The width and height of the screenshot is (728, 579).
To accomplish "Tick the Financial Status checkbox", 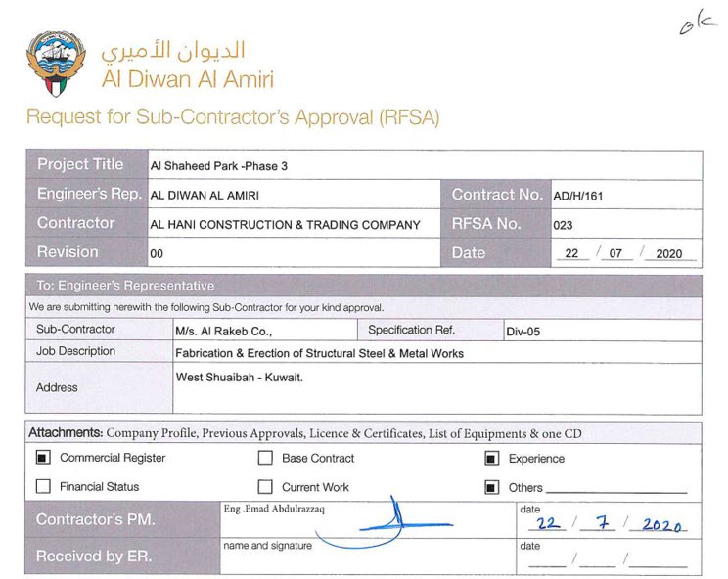I will point(43,486).
